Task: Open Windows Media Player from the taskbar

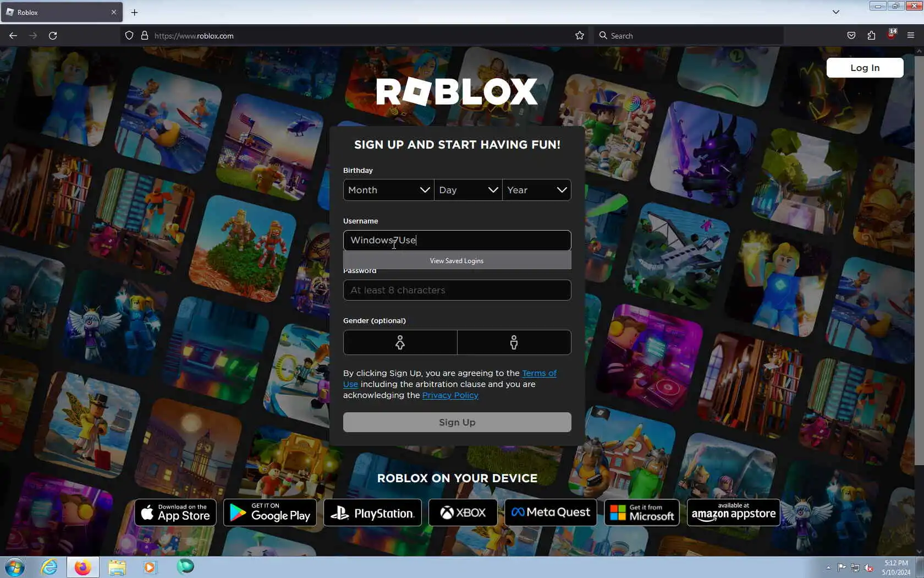Action: 150,567
